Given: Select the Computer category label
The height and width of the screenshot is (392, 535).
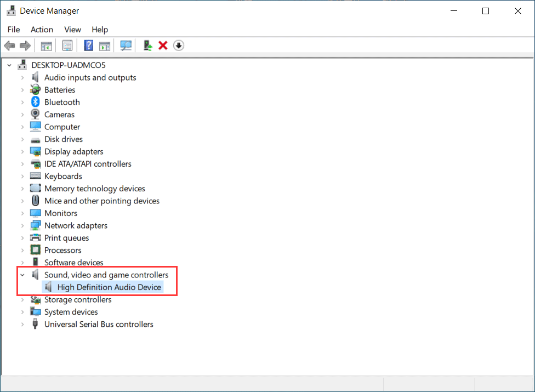Looking at the screenshot, I should click(x=62, y=127).
